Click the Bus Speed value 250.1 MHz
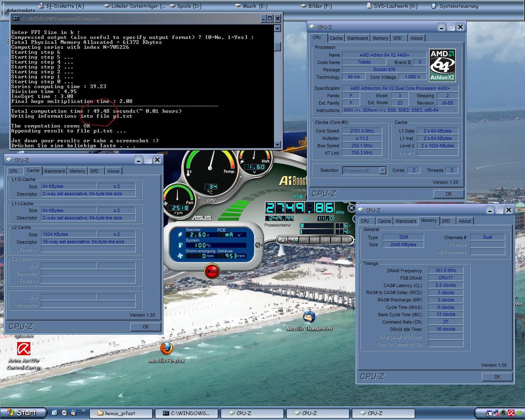This screenshot has width=525, height=420. click(x=362, y=146)
